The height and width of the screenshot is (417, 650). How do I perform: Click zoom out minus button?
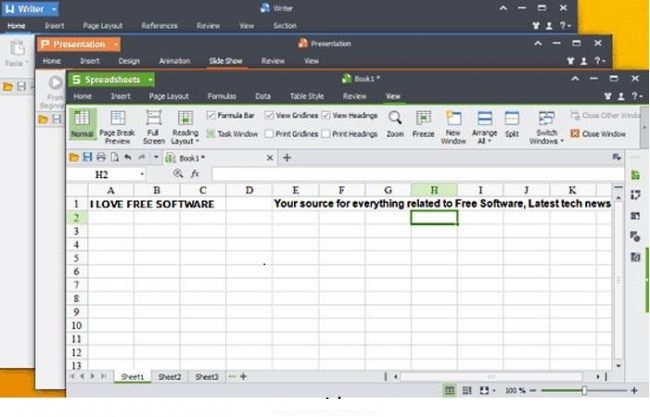click(x=533, y=390)
